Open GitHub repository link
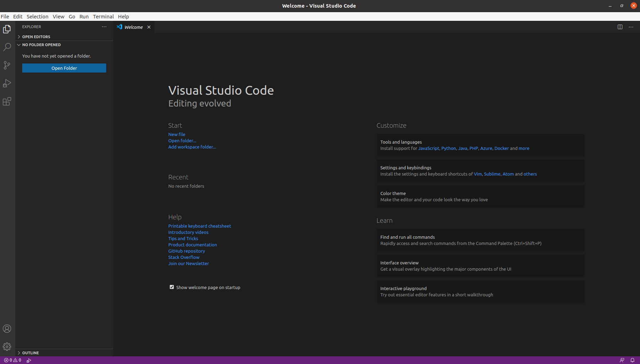The width and height of the screenshot is (640, 364). click(187, 251)
